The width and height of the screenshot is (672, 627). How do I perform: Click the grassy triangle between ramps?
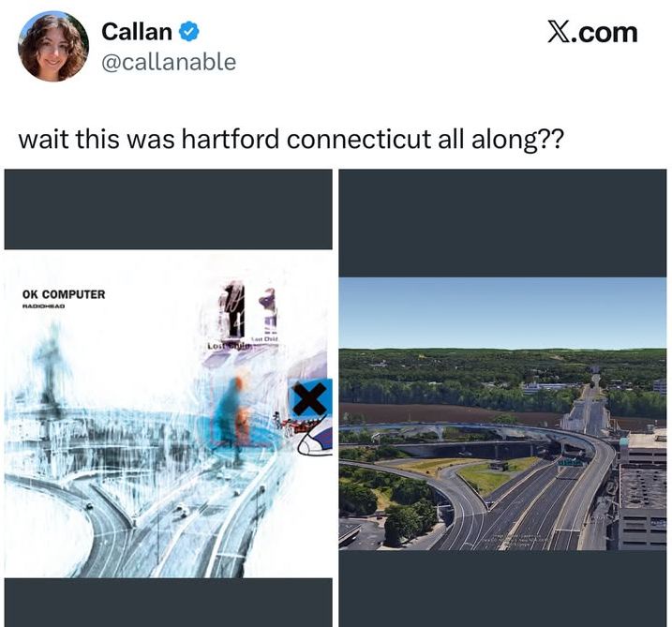coord(497,473)
